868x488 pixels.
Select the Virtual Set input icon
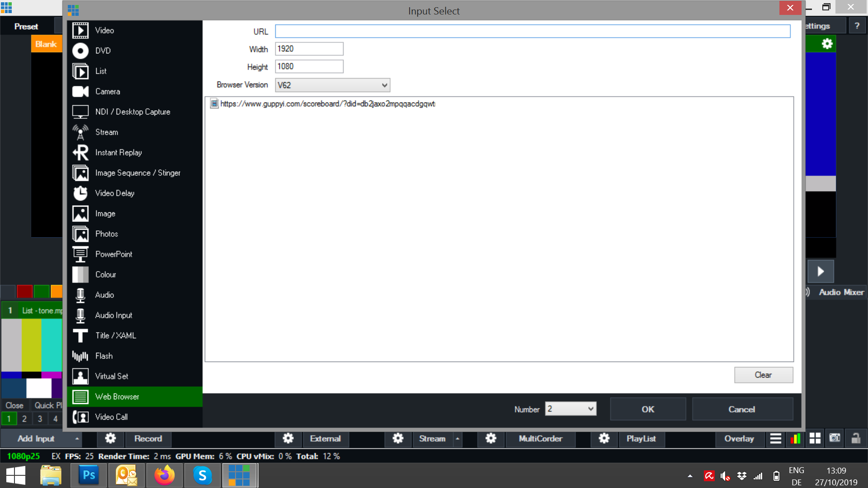80,376
